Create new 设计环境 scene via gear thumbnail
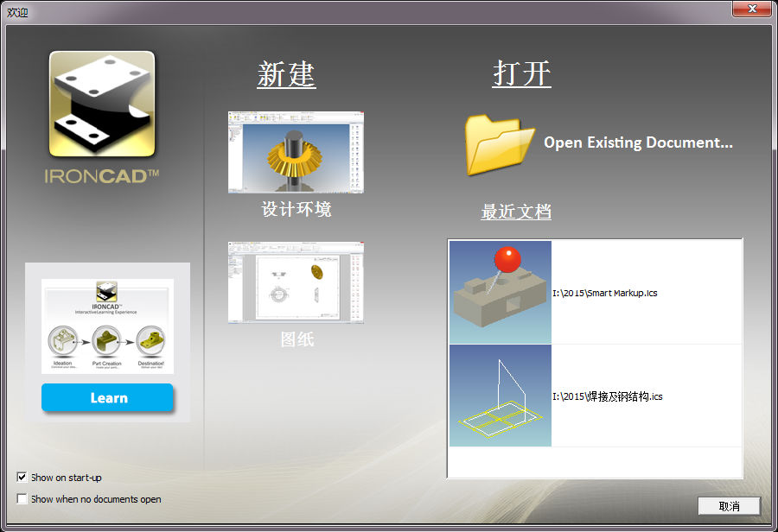 tap(296, 152)
